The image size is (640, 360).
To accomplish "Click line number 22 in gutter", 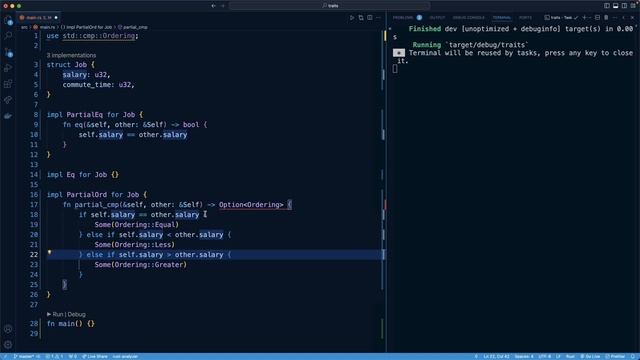I will [33, 254].
